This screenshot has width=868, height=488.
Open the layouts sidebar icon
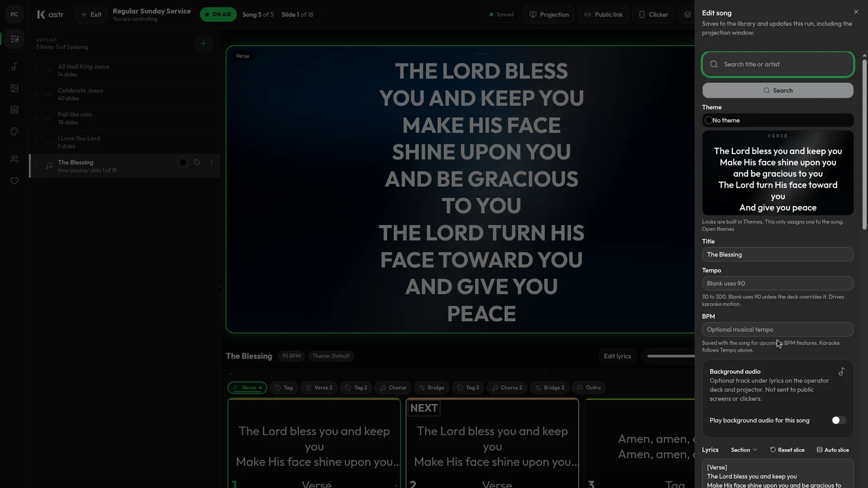click(x=15, y=110)
